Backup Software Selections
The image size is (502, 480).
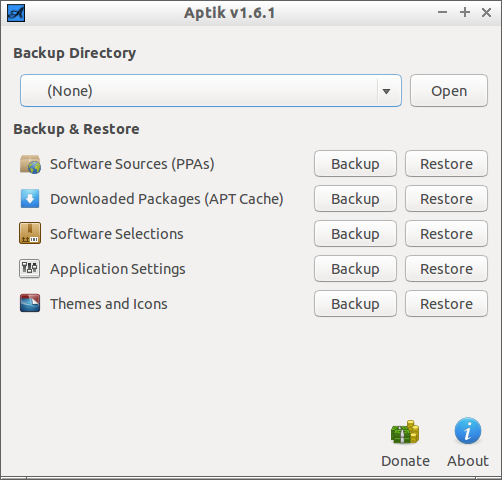(355, 234)
